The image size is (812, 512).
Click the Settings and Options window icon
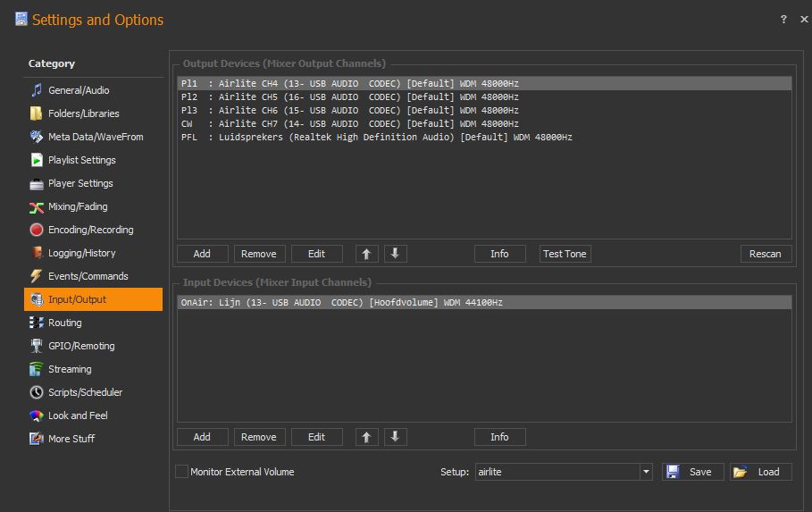[x=21, y=19]
